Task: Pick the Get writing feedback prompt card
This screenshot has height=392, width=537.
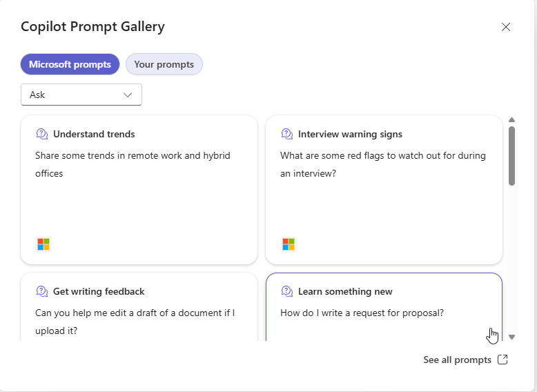Action: click(x=139, y=306)
